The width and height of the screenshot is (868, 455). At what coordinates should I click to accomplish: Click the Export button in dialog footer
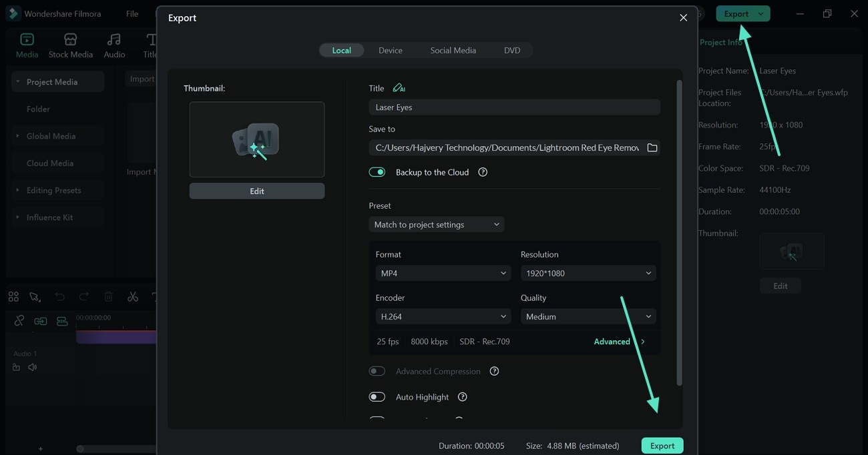pos(662,446)
